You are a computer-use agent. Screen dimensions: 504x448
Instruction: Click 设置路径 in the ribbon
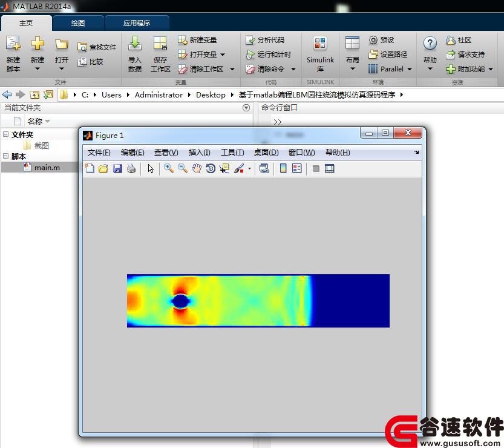coord(388,54)
